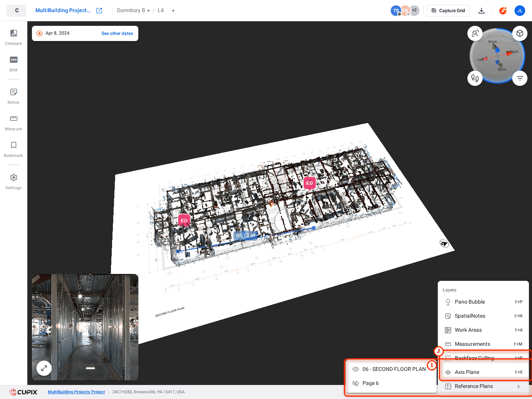Select the Measure tool
Viewport: 532px width, 399px height.
[x=14, y=123]
